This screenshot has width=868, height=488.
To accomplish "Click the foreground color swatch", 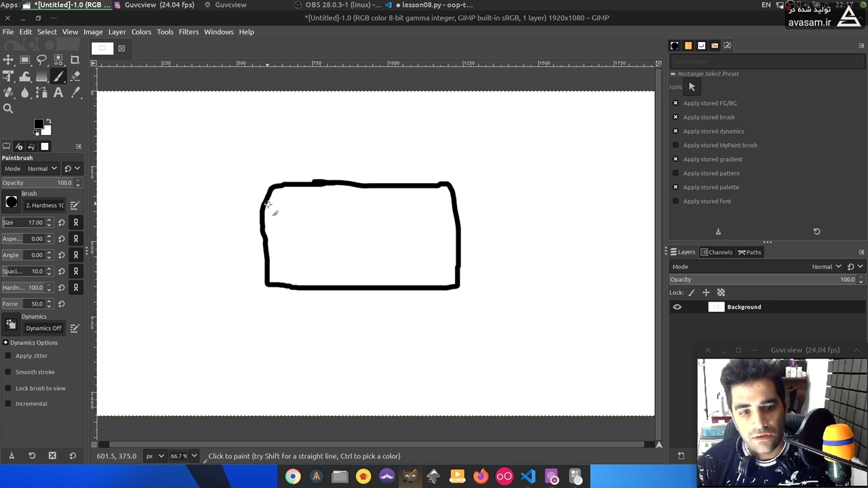I will [x=39, y=124].
